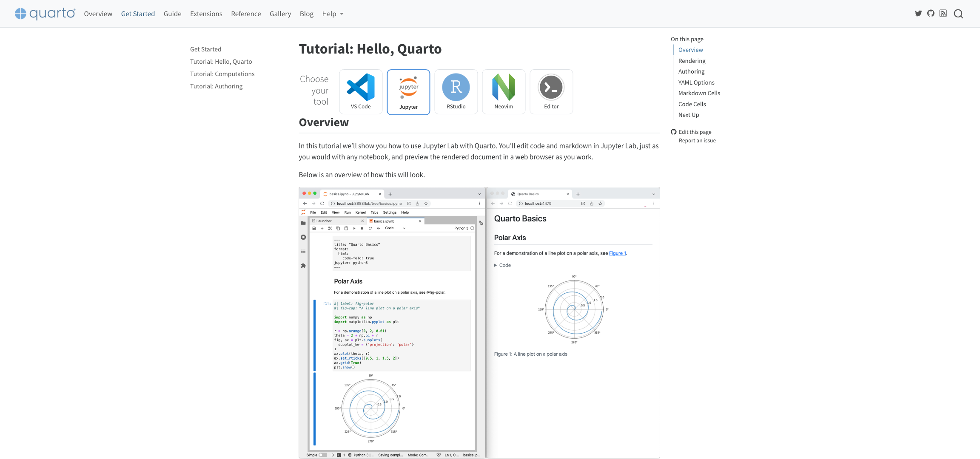Open Get Started in the top navbar

pyautogui.click(x=138, y=14)
